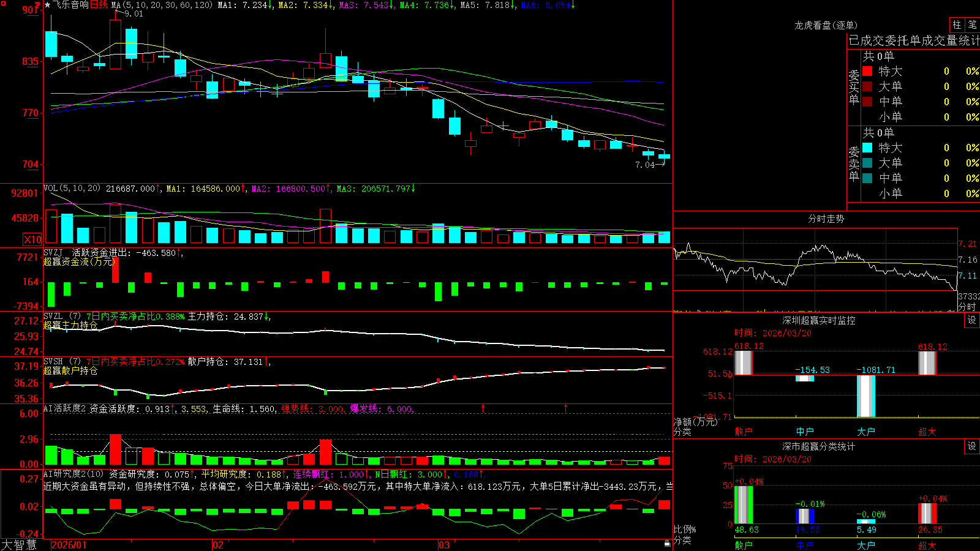The height and width of the screenshot is (551, 980).
Task: Click the 大智慧 logo at bottom-left
Action: (x=19, y=544)
